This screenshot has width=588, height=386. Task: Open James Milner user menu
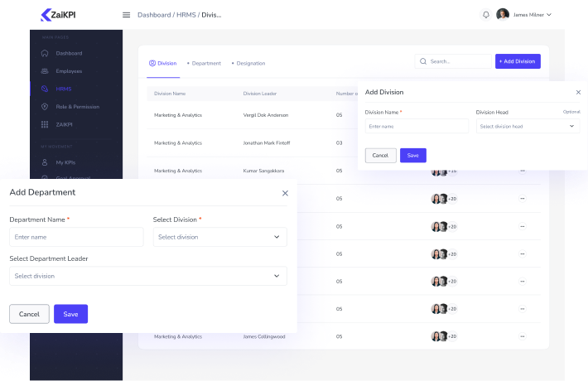click(525, 15)
